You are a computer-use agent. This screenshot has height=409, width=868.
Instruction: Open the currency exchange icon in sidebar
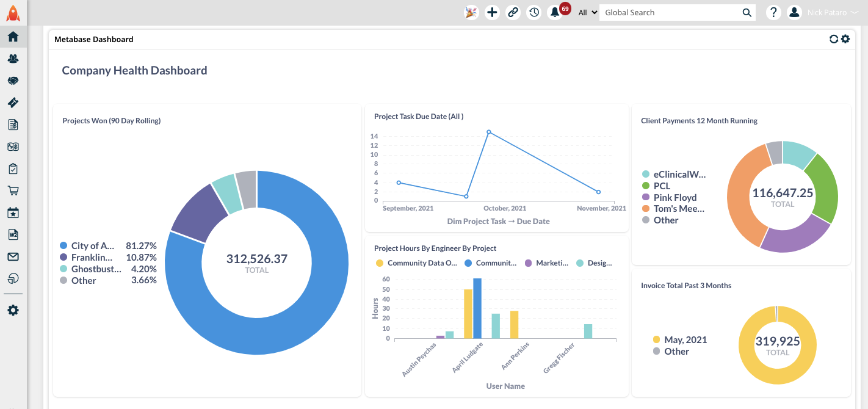point(13,147)
